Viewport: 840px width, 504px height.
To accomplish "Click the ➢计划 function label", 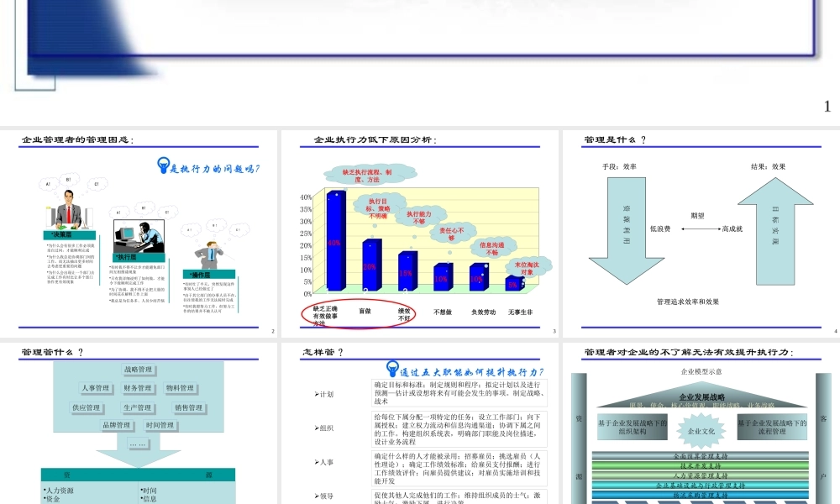I will [323, 394].
